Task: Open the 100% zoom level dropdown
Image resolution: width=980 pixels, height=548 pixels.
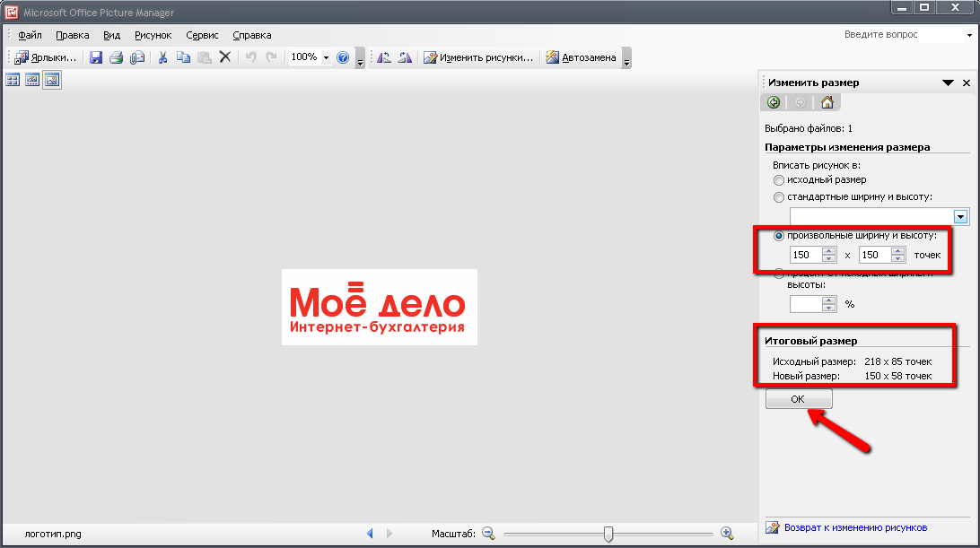Action: click(x=326, y=57)
